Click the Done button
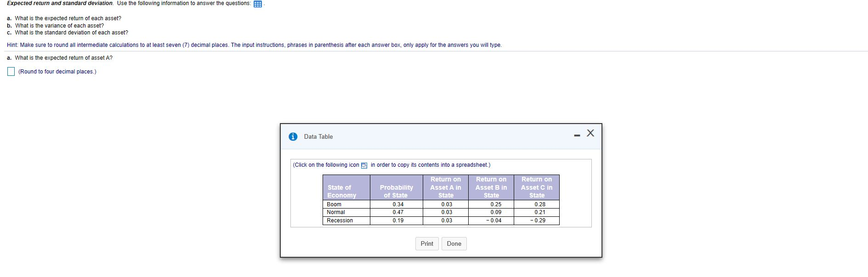The height and width of the screenshot is (277, 868). click(454, 243)
